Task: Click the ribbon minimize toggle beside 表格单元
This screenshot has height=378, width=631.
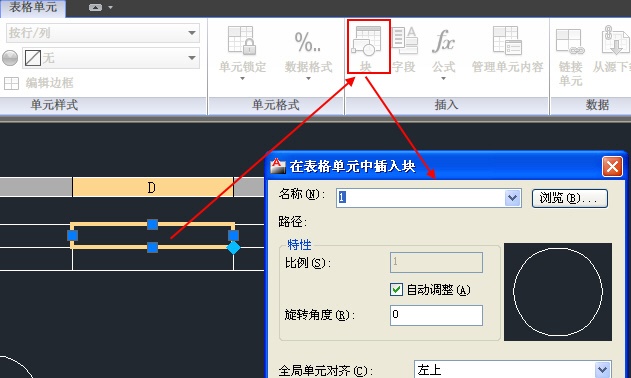Action: pyautogui.click(x=95, y=7)
